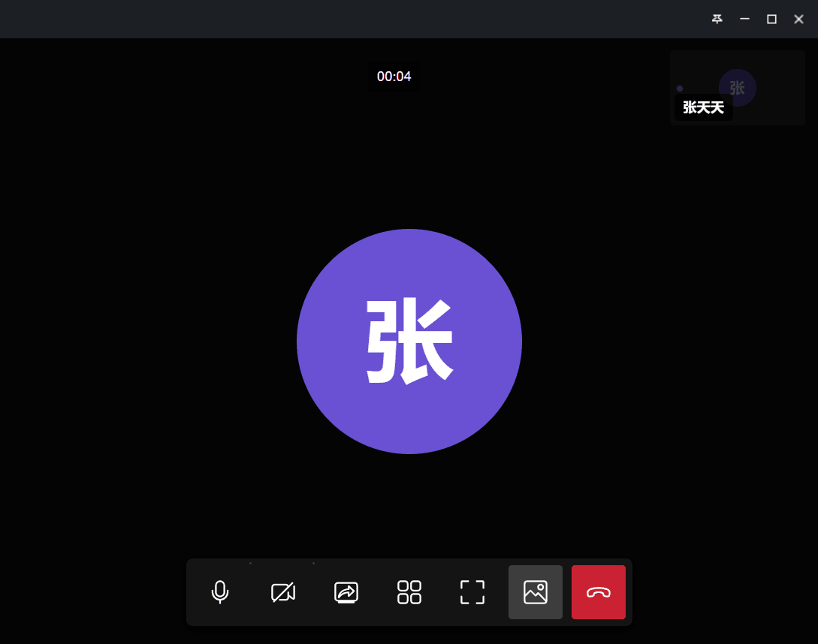Open virtual background image option
The height and width of the screenshot is (644, 818).
point(536,592)
